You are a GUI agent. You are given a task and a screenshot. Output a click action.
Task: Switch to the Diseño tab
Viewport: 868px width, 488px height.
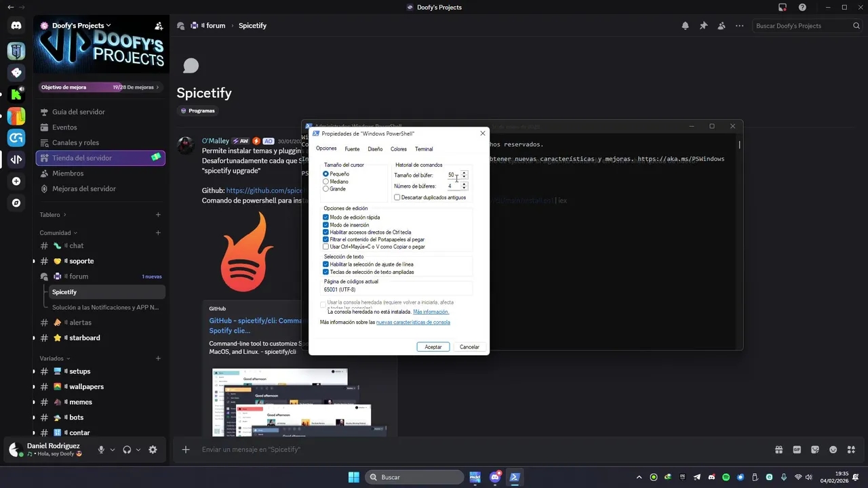tap(375, 149)
